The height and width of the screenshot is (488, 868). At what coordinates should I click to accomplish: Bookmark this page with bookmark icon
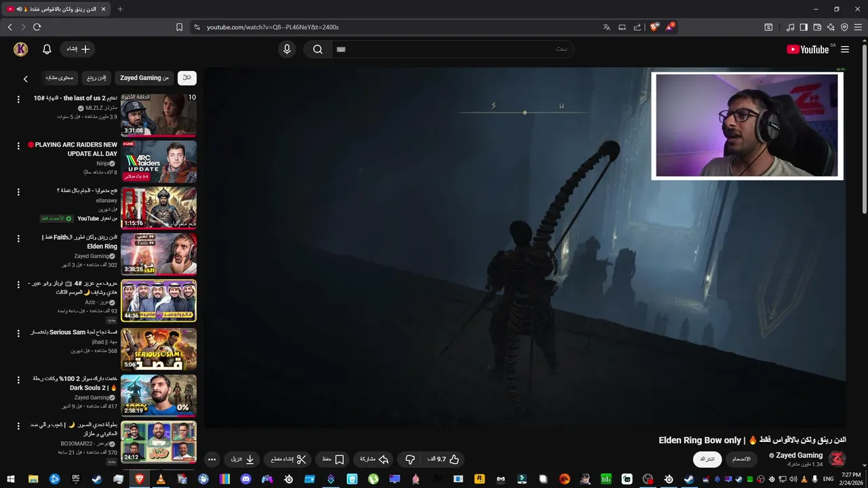click(179, 27)
